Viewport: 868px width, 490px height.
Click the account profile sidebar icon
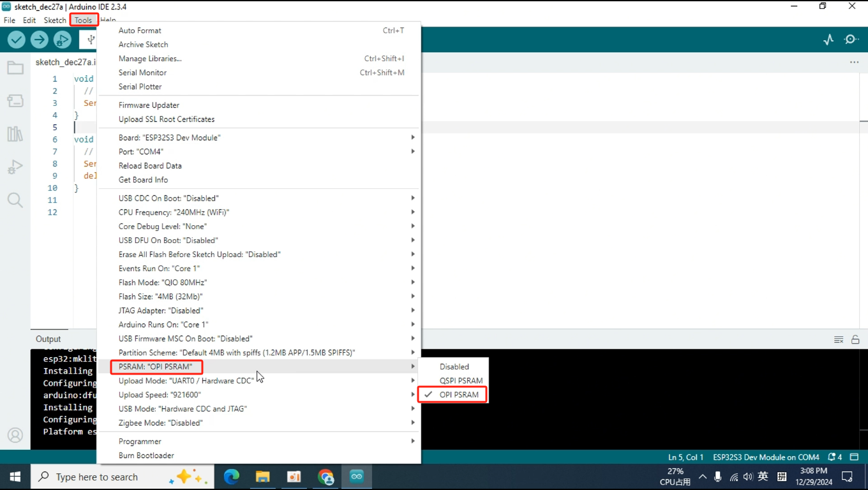click(15, 435)
